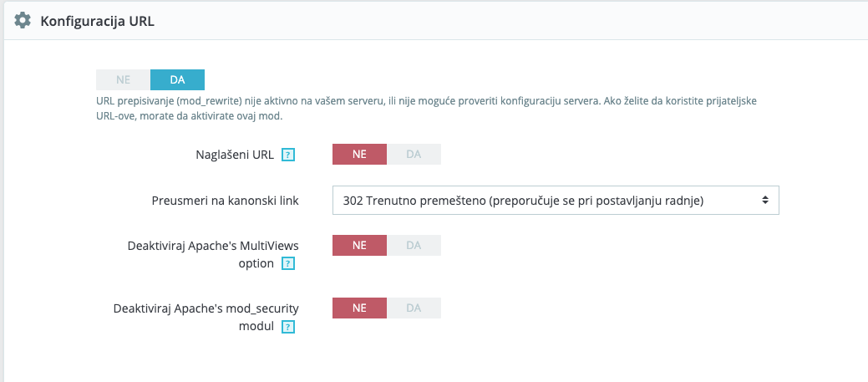The image size is (868, 382).
Task: Open the Preusmeri na kanonski link dropdown
Action: pos(556,201)
